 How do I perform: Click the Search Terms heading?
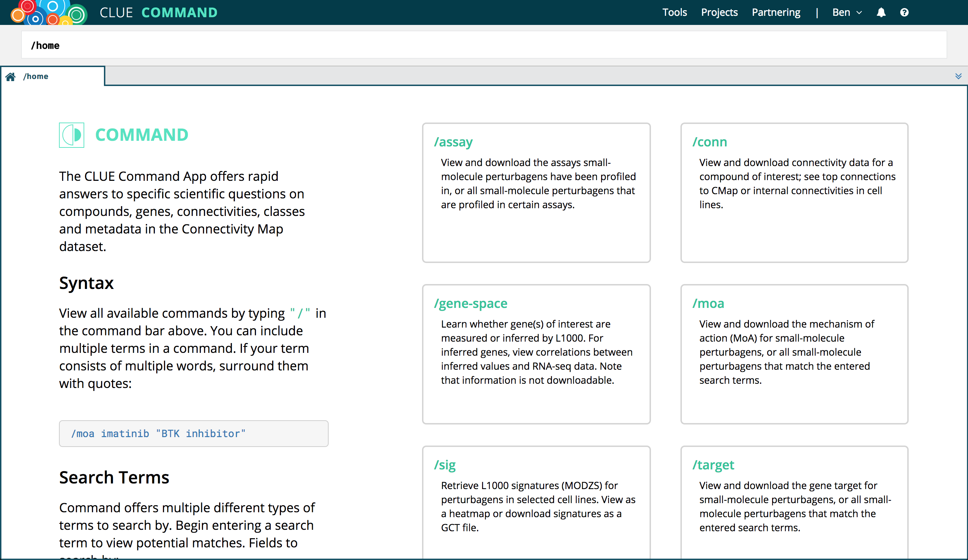click(114, 478)
